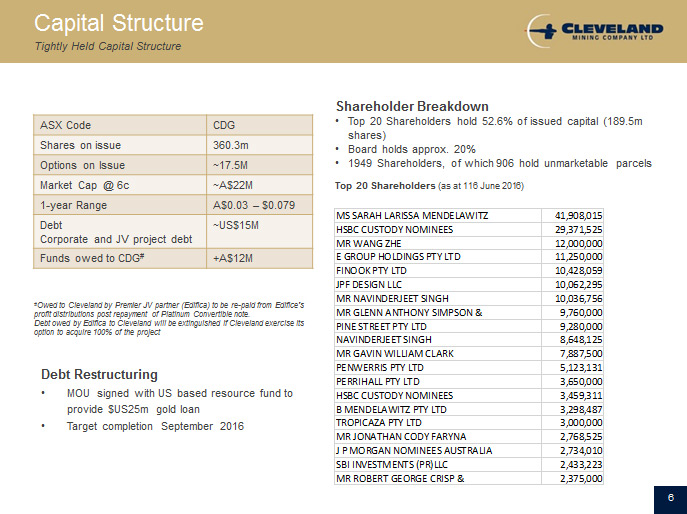
Task: Click the 10,428,059 share count
Action: (x=578, y=270)
